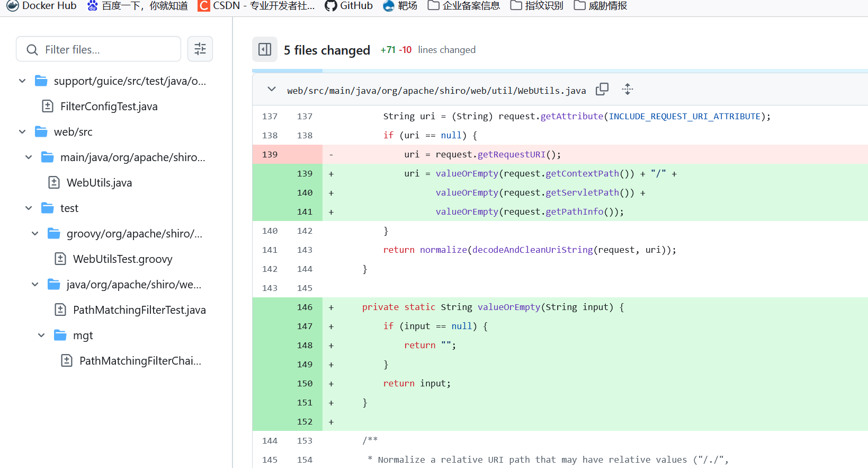
Task: Click the PathMatchingFilterChai... file diff icon
Action: pyautogui.click(x=67, y=360)
